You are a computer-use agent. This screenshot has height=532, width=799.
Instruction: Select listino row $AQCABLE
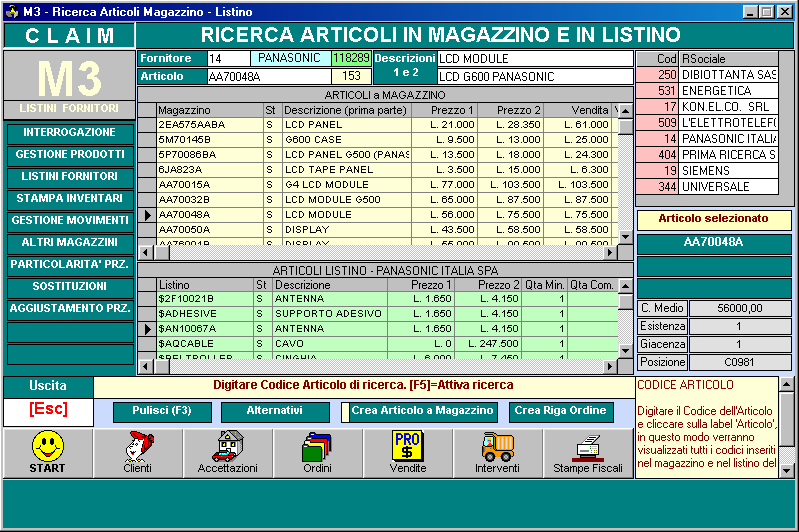(x=378, y=344)
